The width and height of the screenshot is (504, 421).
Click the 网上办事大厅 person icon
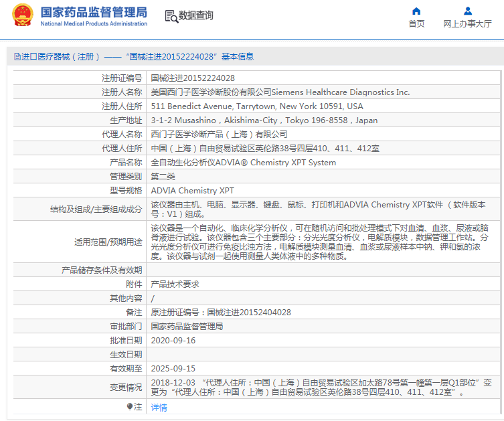(x=468, y=11)
